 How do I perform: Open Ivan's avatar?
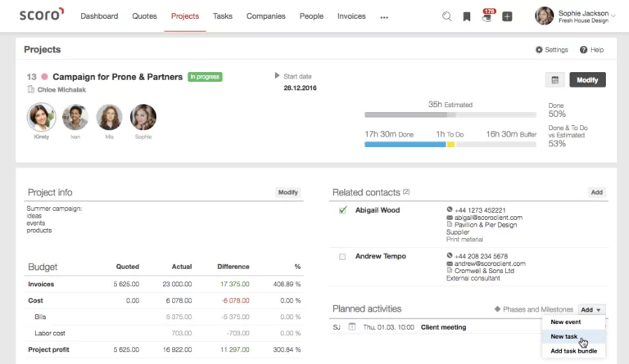[75, 117]
